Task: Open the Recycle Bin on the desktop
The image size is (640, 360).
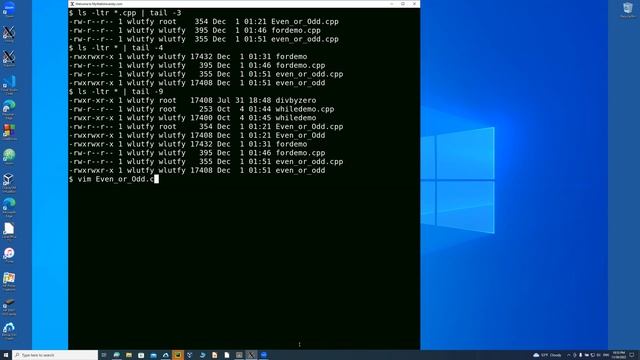Action: [628, 9]
